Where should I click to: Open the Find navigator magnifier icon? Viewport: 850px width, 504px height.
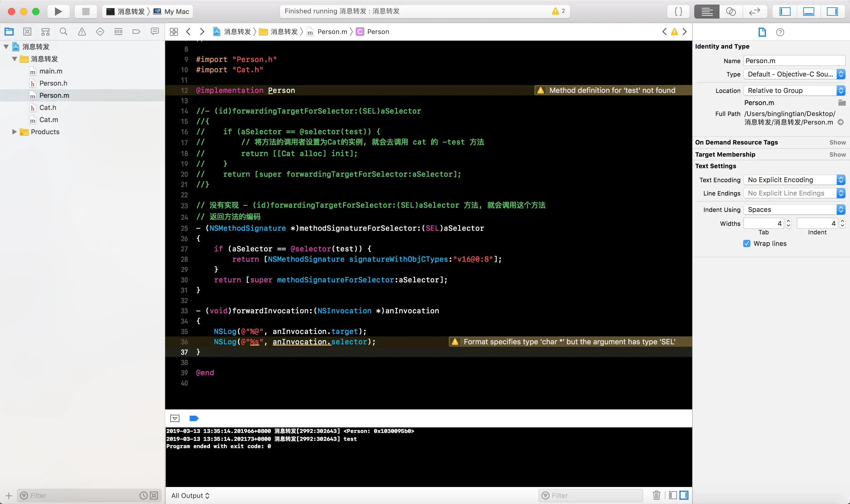point(63,32)
